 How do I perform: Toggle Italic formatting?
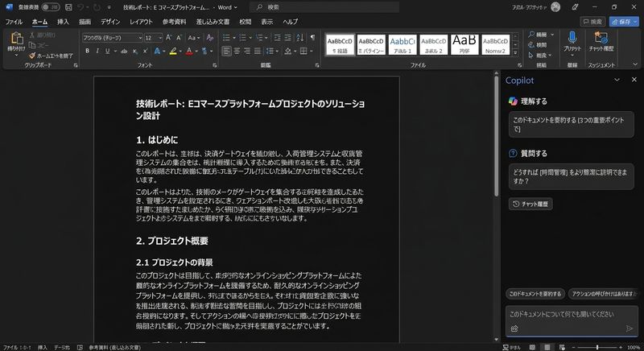tap(97, 52)
